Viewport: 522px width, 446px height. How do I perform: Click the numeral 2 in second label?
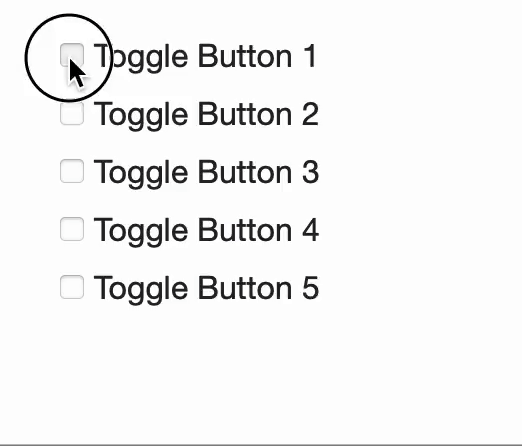[x=310, y=114]
